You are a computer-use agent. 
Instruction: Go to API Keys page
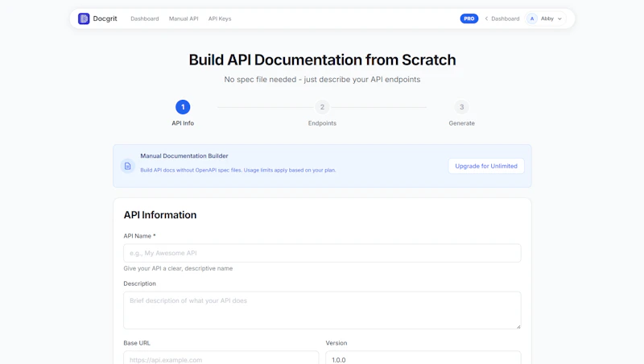pos(220,19)
